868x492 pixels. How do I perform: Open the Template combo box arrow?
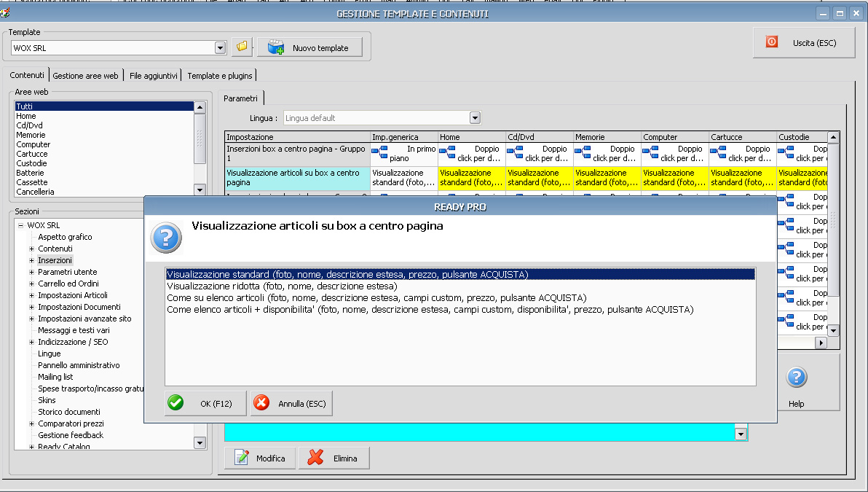click(x=221, y=47)
